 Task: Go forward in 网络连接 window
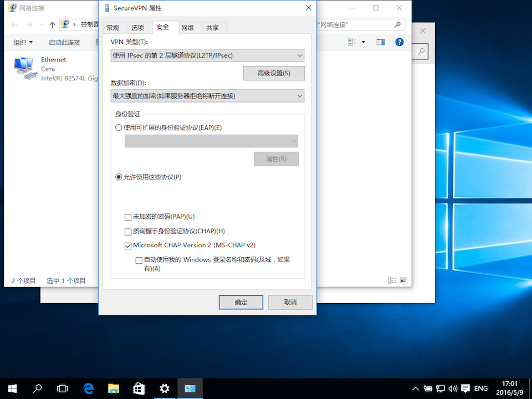(29, 25)
